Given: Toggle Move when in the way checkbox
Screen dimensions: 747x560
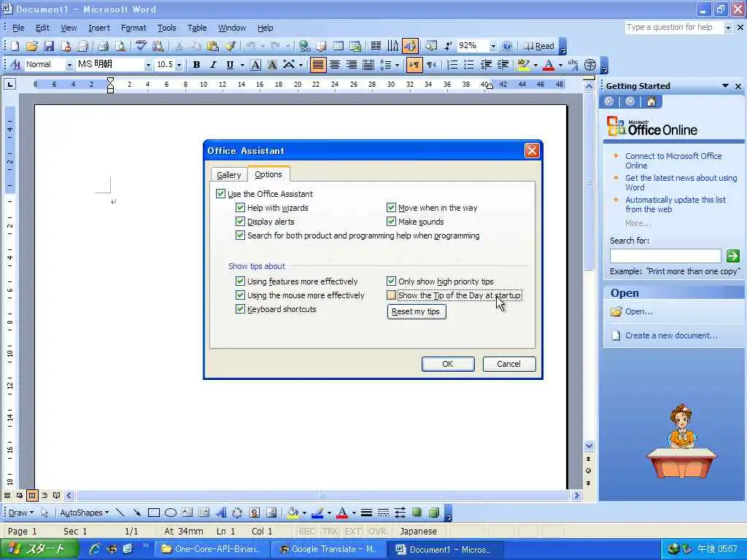Looking at the screenshot, I should (x=391, y=208).
